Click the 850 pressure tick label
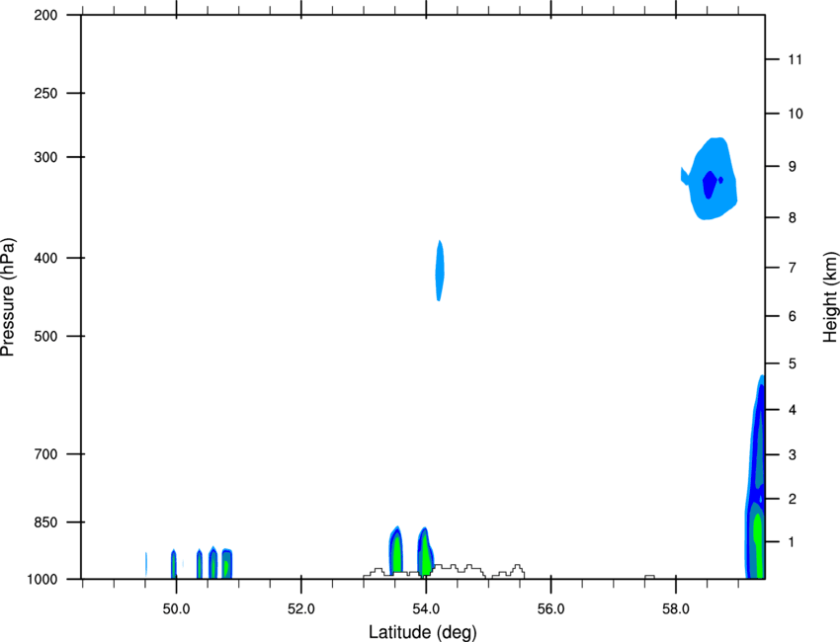Screen dimensions: 840x642 coord(45,522)
